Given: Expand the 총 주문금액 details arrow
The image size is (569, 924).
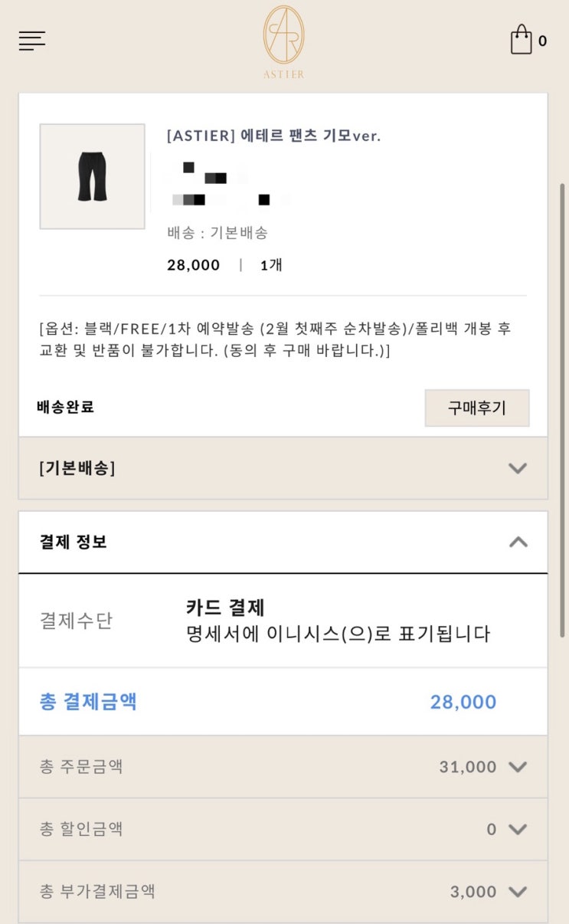Looking at the screenshot, I should pyautogui.click(x=518, y=766).
